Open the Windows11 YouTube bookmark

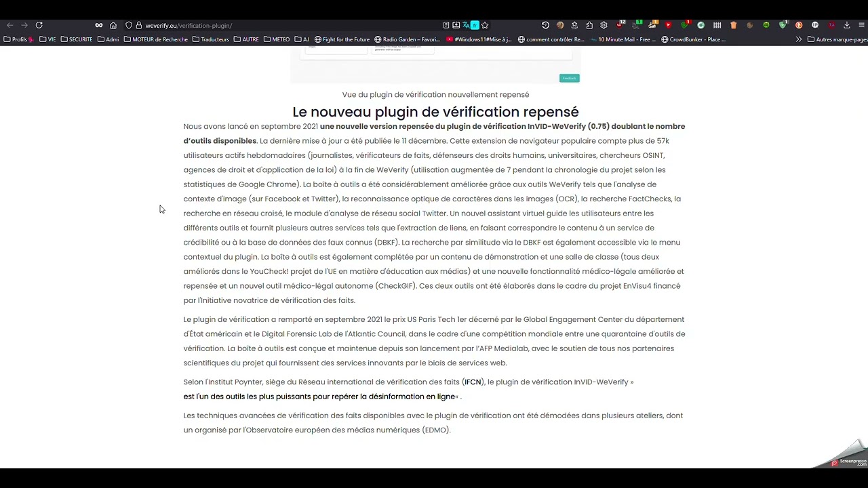[479, 39]
